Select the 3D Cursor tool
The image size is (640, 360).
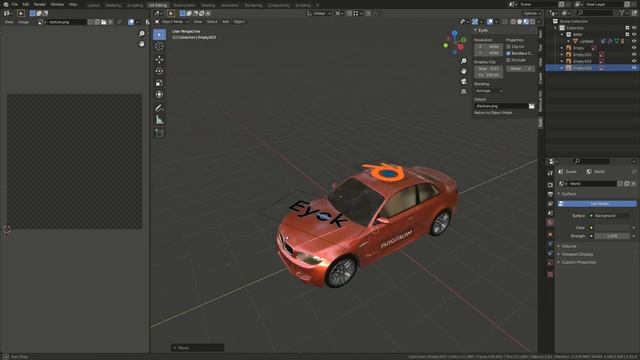[159, 47]
